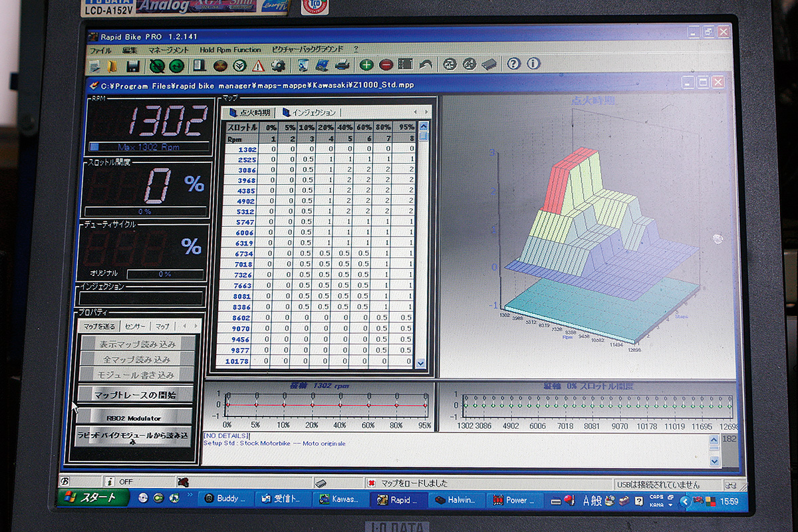Screen dimensions: 798x532
Task: Click the undo curved arrow icon
Action: coord(426,65)
